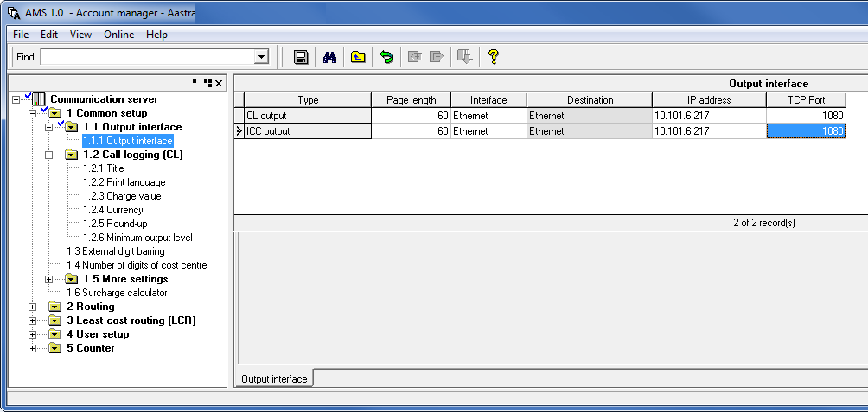The width and height of the screenshot is (868, 412).
Task: Open the Find combo box dropdown
Action: [261, 57]
